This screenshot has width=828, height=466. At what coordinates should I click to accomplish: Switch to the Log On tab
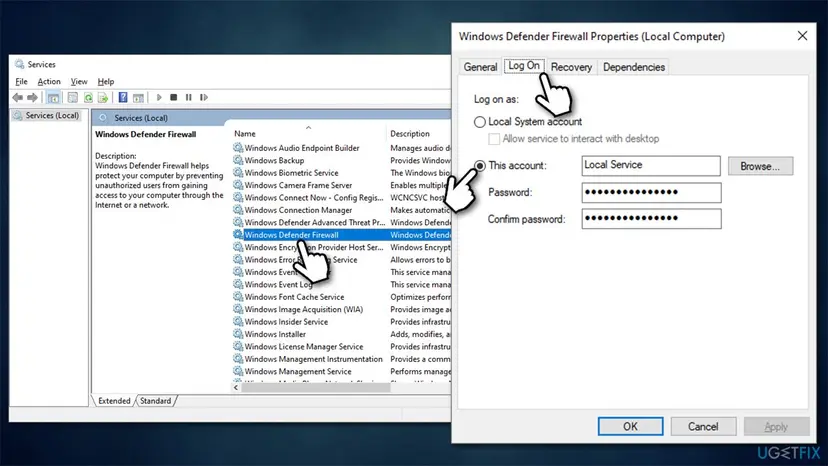(x=524, y=66)
